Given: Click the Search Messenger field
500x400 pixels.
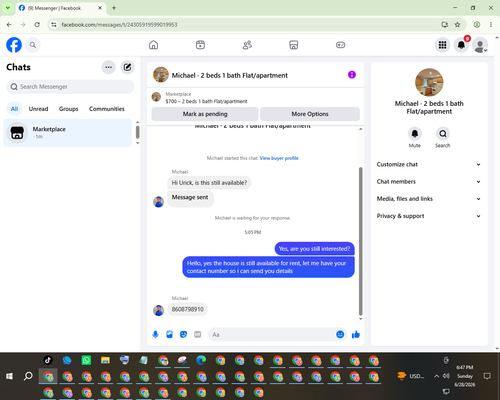Looking at the screenshot, I should point(70,87).
